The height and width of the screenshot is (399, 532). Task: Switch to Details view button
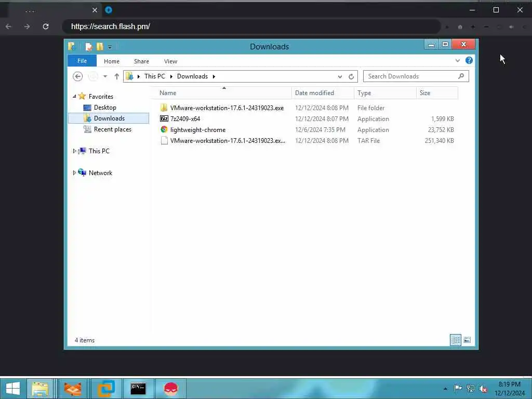coord(456,340)
